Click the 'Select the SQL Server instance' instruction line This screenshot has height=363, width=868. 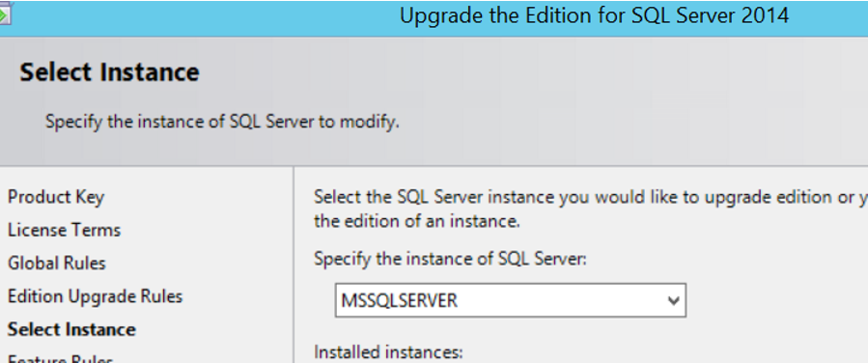[591, 197]
